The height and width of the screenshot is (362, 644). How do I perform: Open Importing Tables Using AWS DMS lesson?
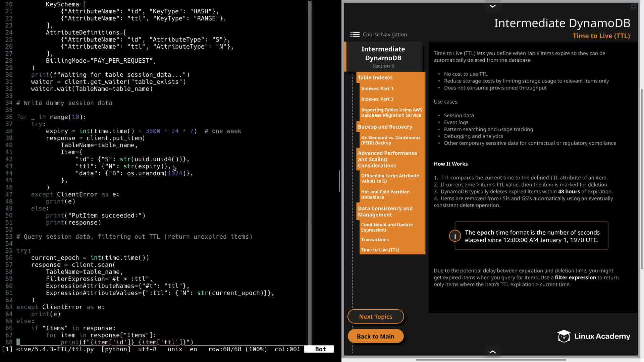click(x=391, y=112)
